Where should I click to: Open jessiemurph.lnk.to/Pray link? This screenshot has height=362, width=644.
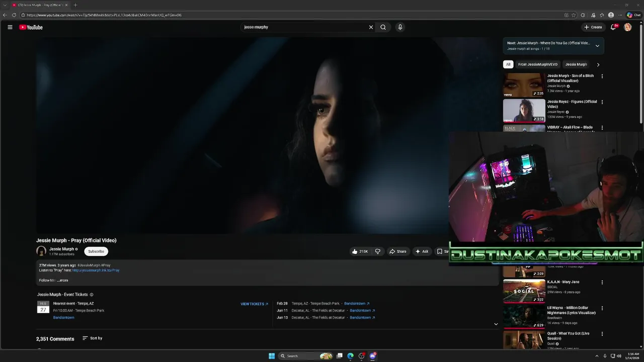point(96,270)
